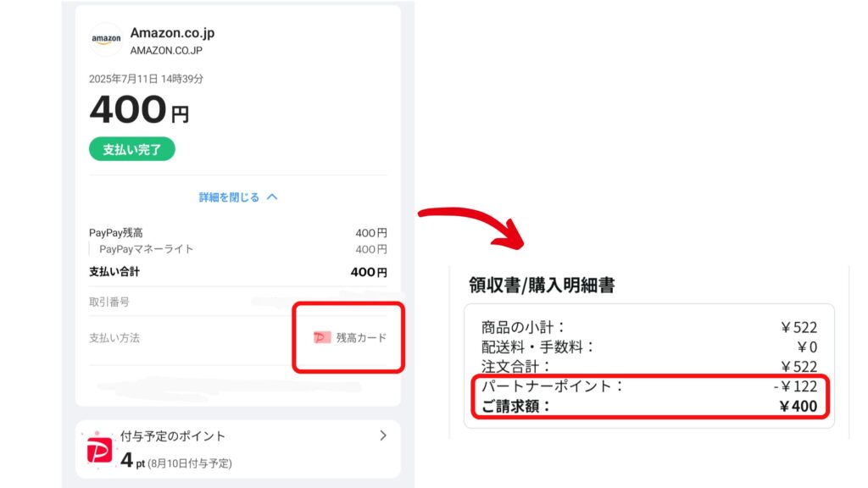Click the パートナーポイント label
Viewport: 868px width, 488px height.
click(552, 385)
